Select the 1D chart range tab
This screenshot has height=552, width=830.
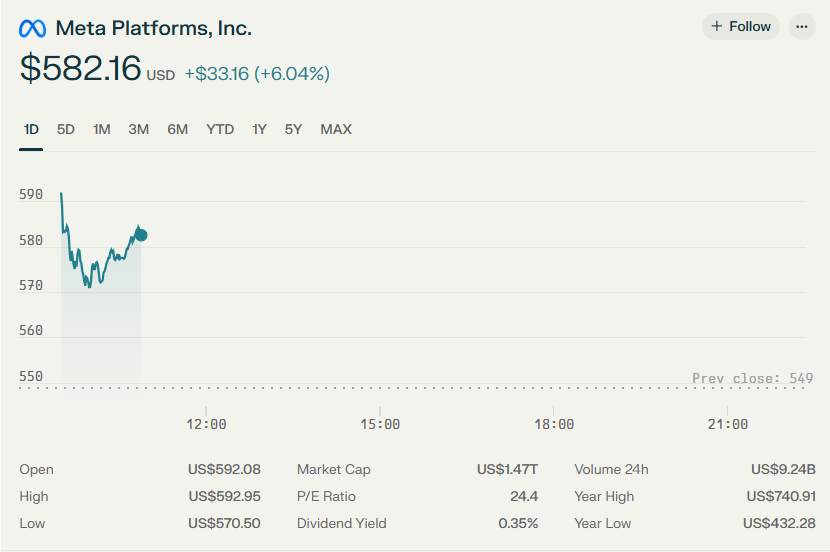[31, 129]
